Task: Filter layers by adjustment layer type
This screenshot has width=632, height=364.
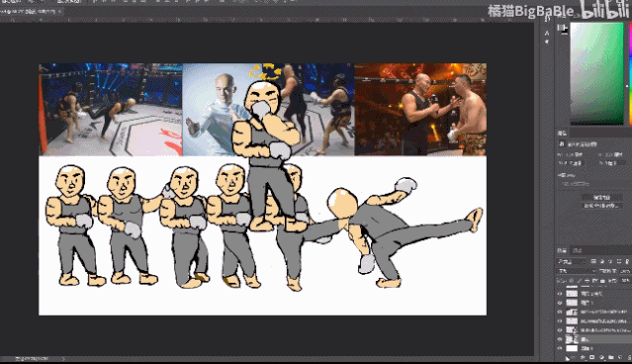Action: click(x=601, y=261)
